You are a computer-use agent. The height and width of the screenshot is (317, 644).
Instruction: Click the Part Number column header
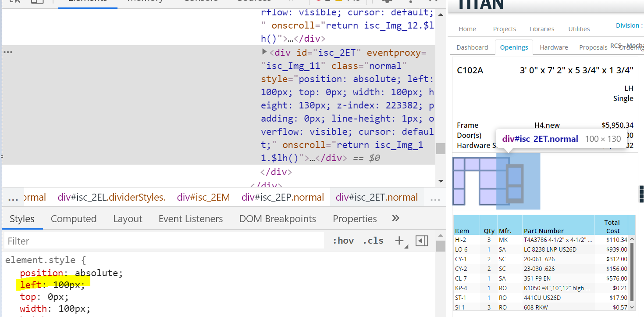544,231
